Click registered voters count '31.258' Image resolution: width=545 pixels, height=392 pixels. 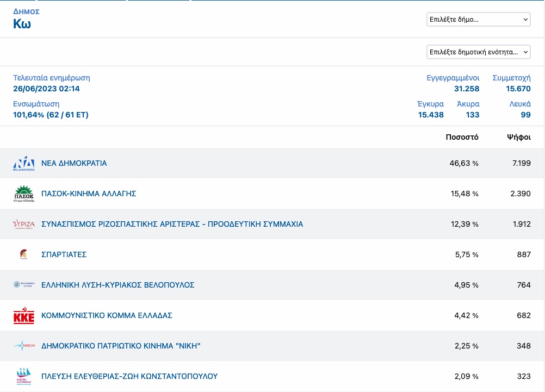467,89
